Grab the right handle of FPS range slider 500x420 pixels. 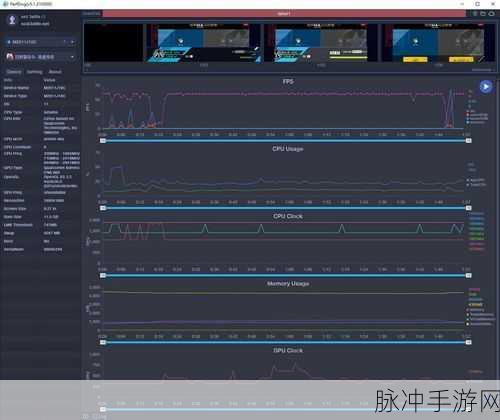coord(468,141)
